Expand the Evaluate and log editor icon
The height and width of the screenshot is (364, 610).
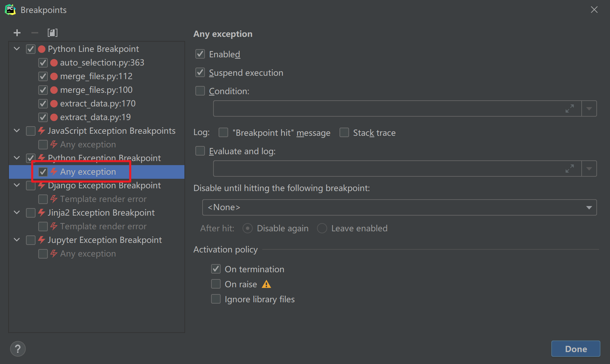point(569,169)
